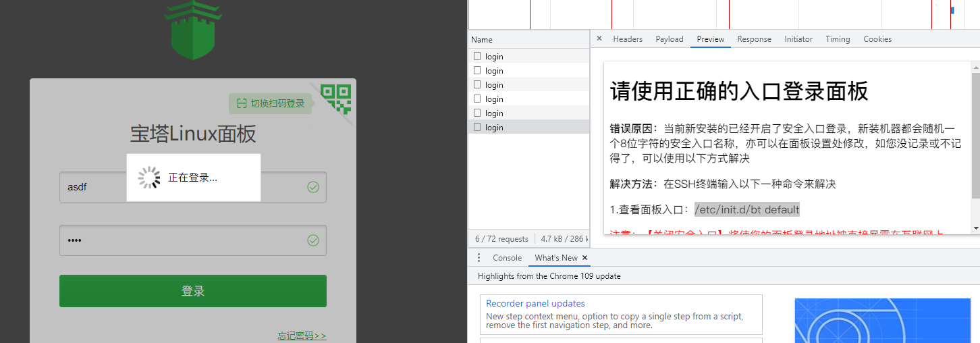This screenshot has height=343, width=980.
Task: Click the QR code icon on login card
Action: (335, 99)
